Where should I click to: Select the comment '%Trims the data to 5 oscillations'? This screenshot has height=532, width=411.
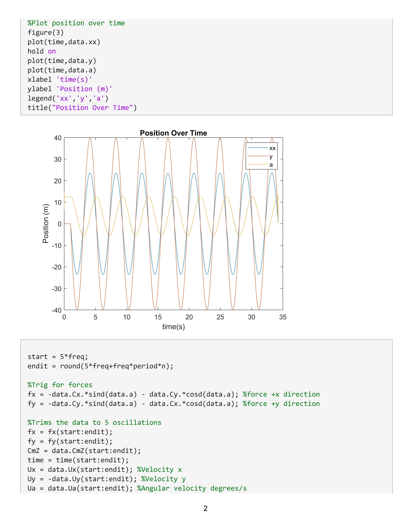94,423
